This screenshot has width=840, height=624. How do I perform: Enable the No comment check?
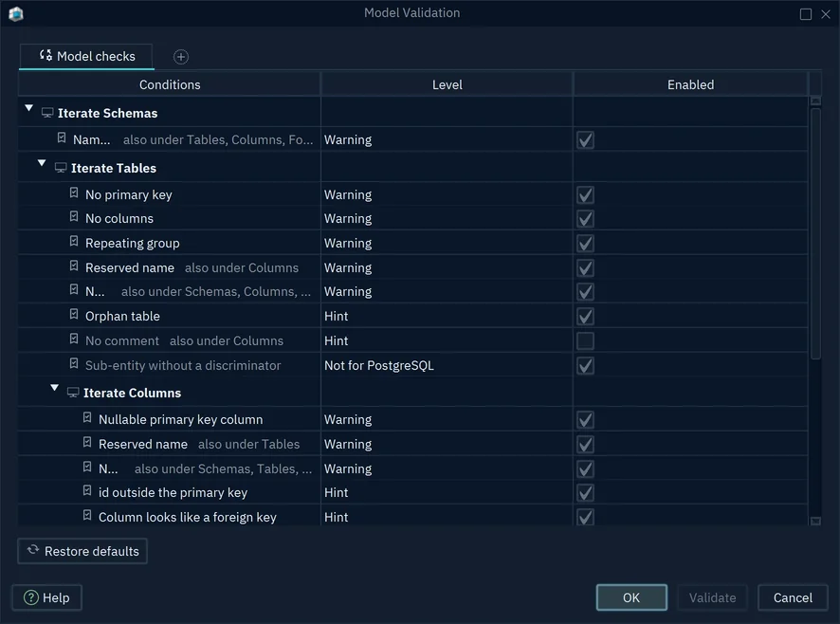585,341
